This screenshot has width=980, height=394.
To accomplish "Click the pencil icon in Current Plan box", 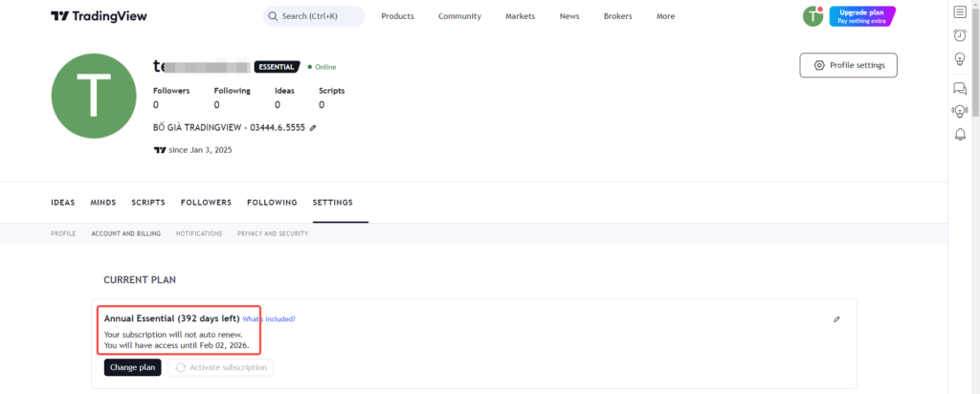I will pos(836,319).
